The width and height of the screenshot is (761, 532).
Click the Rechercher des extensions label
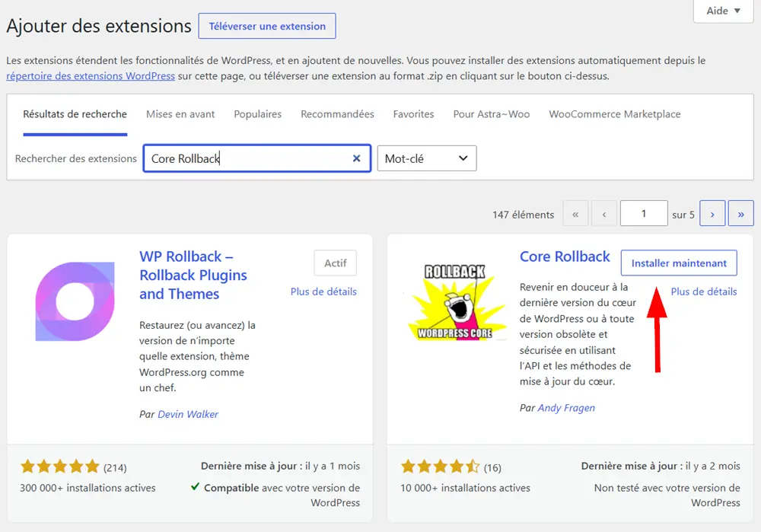pyautogui.click(x=75, y=159)
